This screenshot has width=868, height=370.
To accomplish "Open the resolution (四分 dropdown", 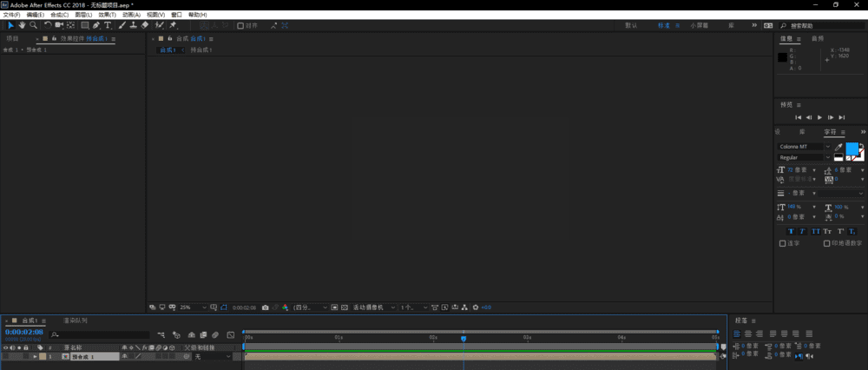I will pos(308,307).
